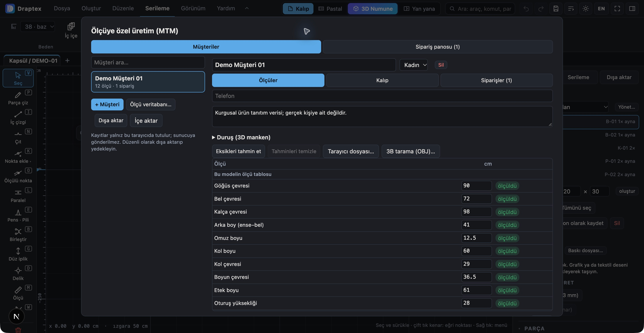Click the + Müşteri button
This screenshot has height=333, width=644.
click(107, 105)
